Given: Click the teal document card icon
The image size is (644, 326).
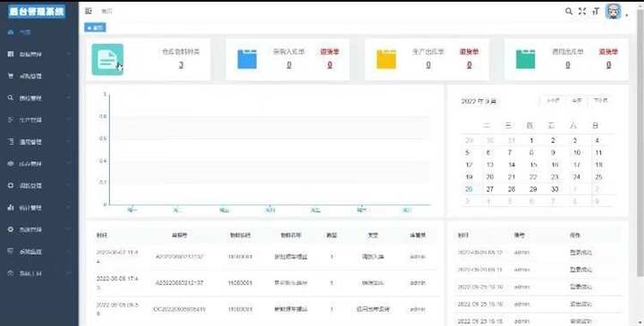Looking at the screenshot, I should (107, 60).
